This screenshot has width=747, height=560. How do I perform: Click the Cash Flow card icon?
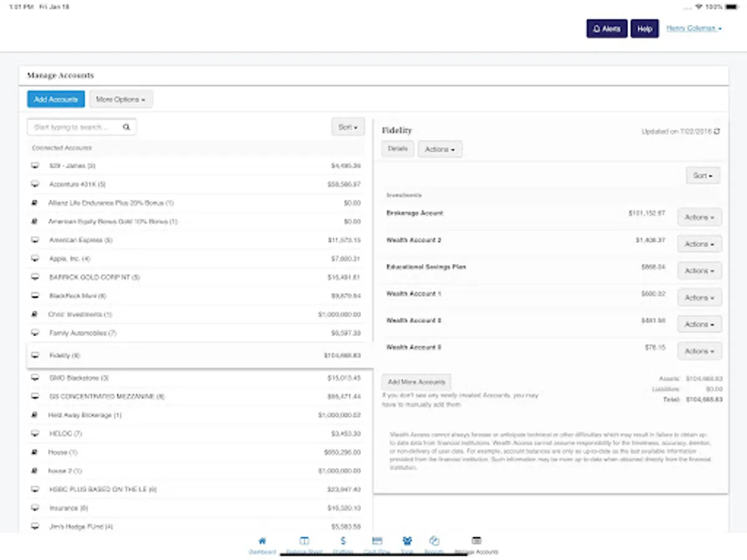tap(376, 541)
